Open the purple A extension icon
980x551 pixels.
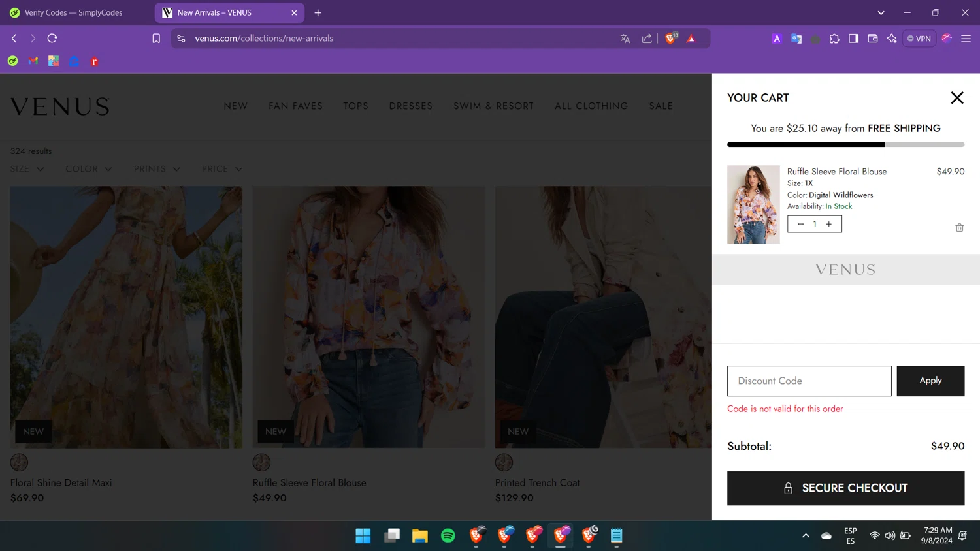coord(777,39)
